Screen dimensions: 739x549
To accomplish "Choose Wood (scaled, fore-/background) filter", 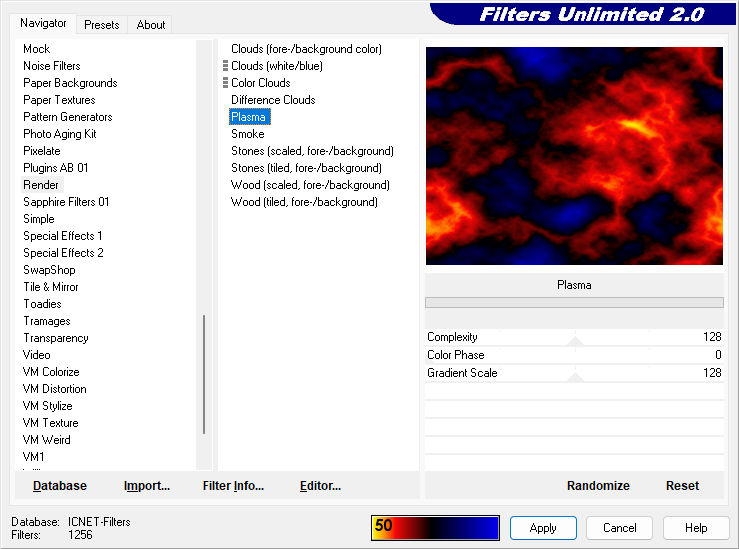I will pos(310,185).
